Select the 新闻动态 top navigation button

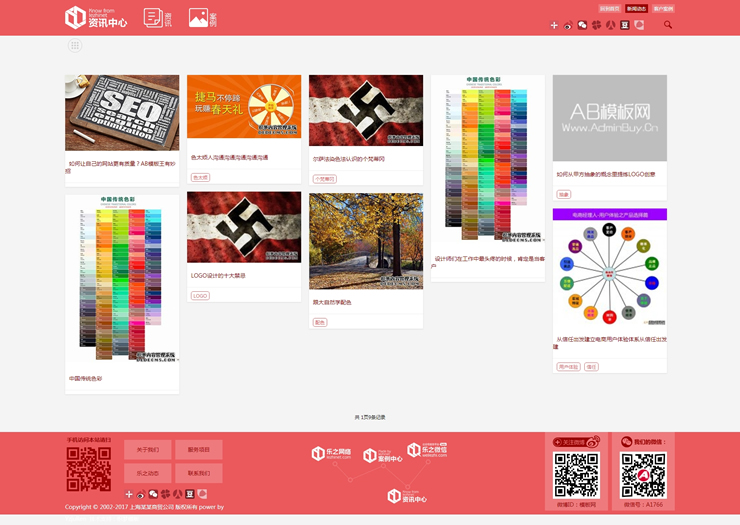[636, 8]
